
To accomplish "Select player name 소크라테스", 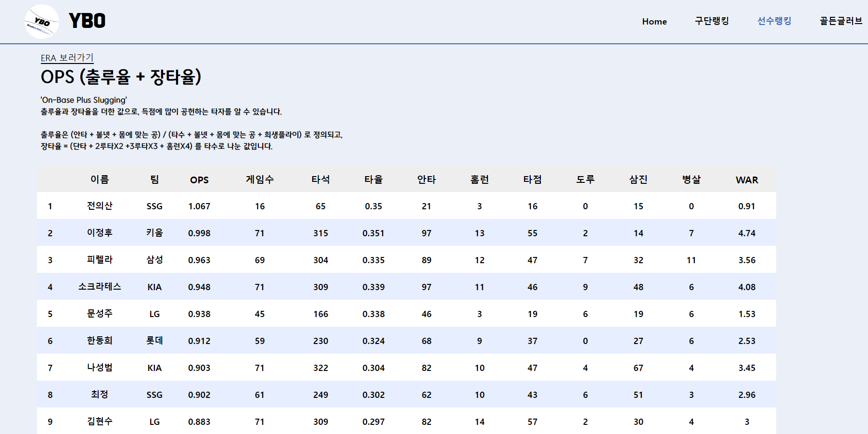I will [100, 287].
